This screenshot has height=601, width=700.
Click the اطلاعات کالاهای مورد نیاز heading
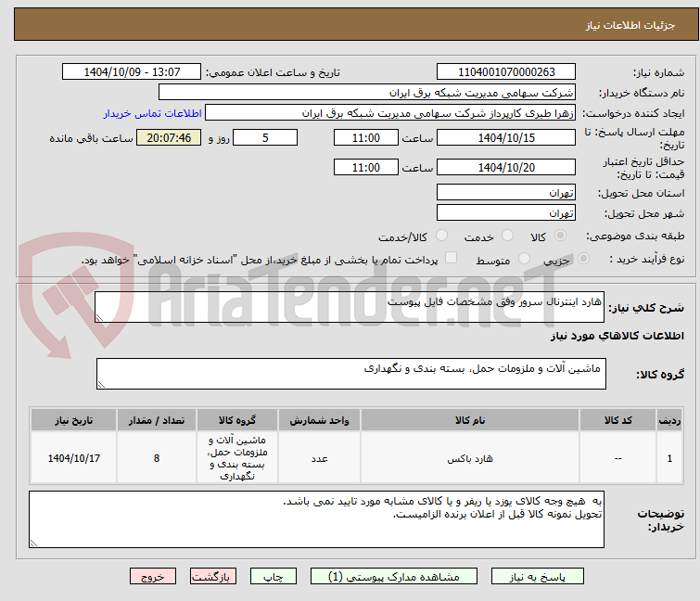(617, 336)
